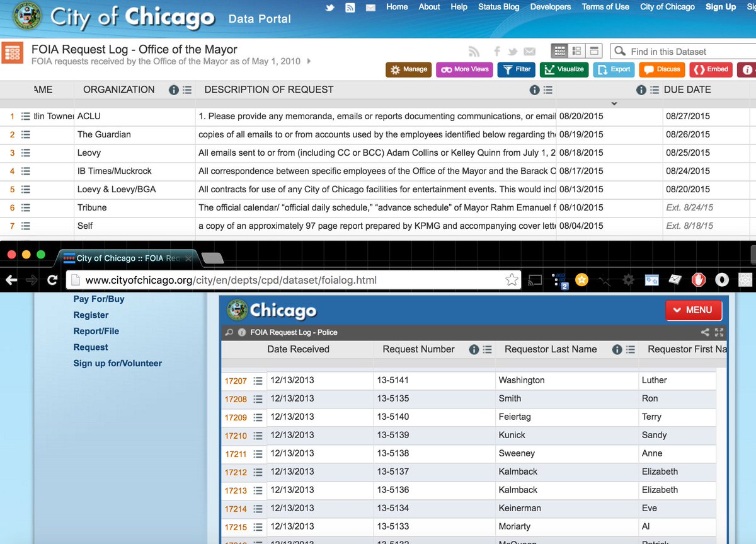Viewport: 756px width, 544px height.
Task: Open the RSS feed icon in the blue header
Action: pos(350,8)
